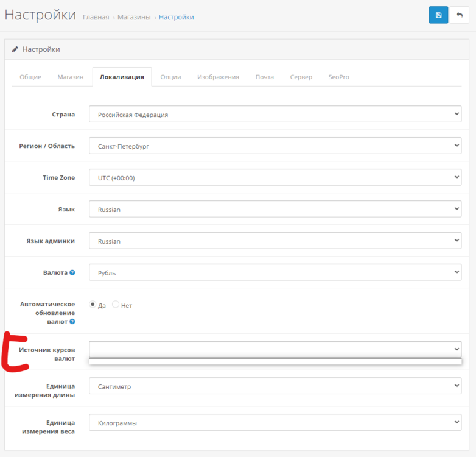Switch to the Общие tab

tap(30, 77)
